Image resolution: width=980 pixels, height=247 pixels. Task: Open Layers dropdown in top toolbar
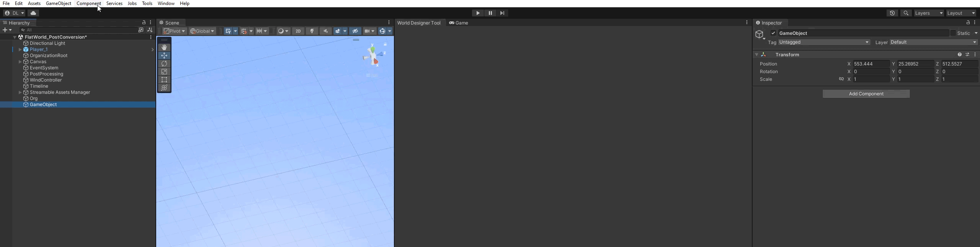click(x=929, y=13)
